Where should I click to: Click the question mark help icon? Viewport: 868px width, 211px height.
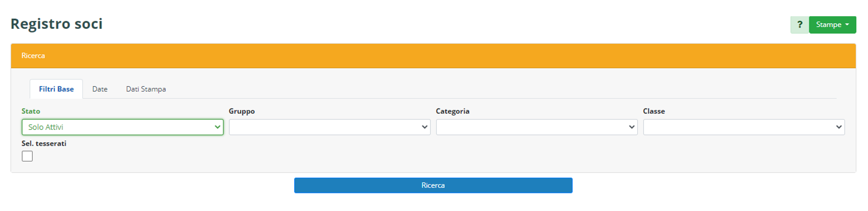point(799,25)
